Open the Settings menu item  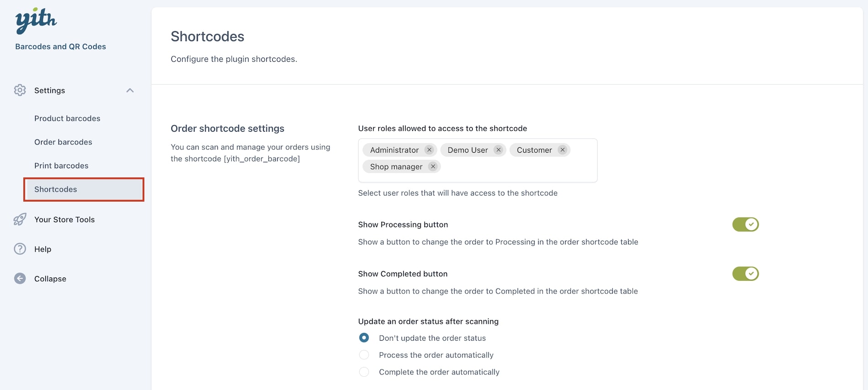50,91
